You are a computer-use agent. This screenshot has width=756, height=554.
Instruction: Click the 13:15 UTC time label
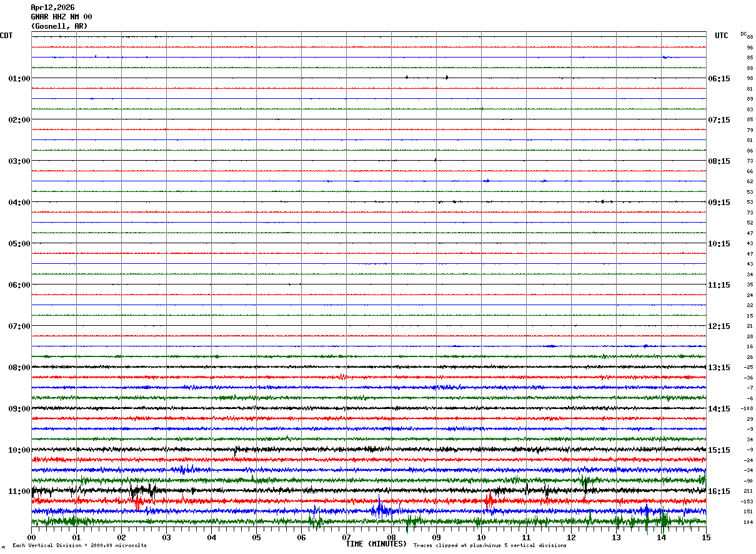pos(719,368)
